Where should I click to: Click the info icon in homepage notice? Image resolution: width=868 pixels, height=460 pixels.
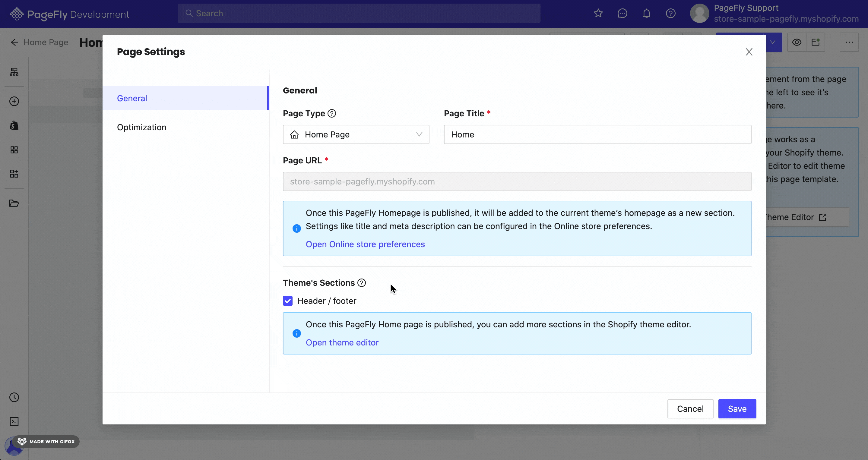296,229
